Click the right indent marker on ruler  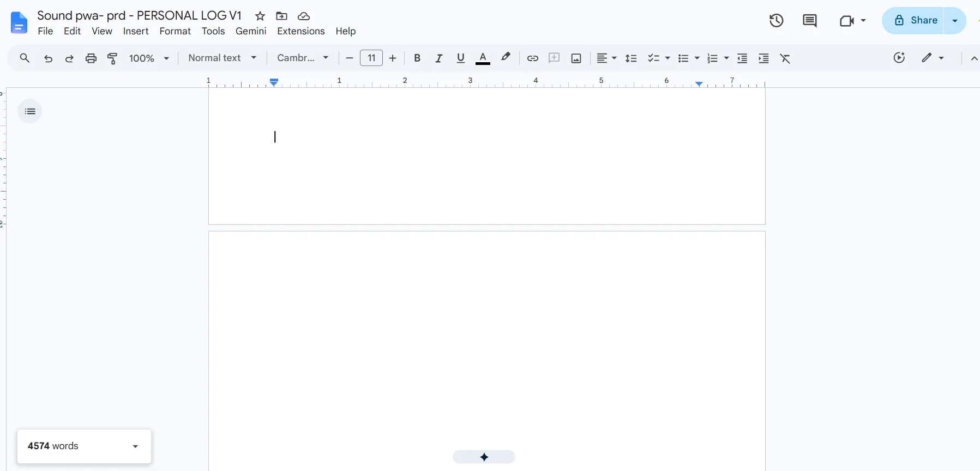[699, 84]
